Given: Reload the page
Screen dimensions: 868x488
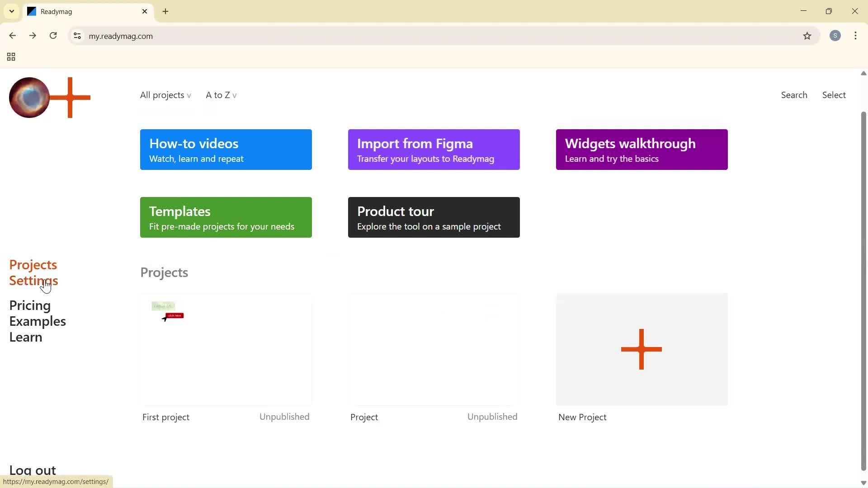Looking at the screenshot, I should pyautogui.click(x=53, y=36).
